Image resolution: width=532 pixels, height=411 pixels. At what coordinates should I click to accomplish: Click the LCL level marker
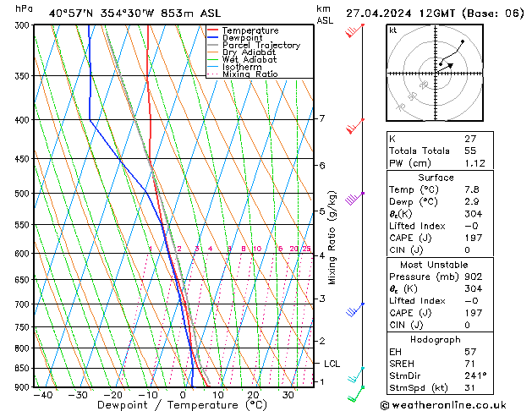tap(332, 364)
